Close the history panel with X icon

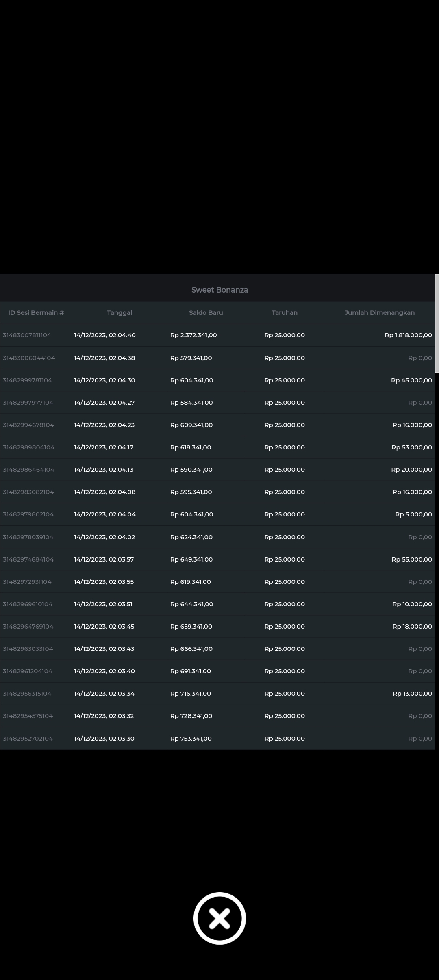pyautogui.click(x=219, y=918)
